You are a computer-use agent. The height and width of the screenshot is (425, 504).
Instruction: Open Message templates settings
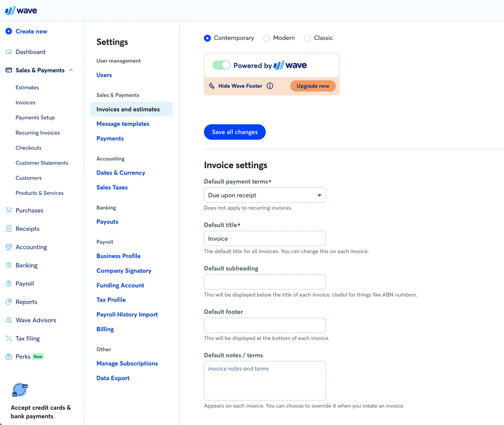[123, 124]
